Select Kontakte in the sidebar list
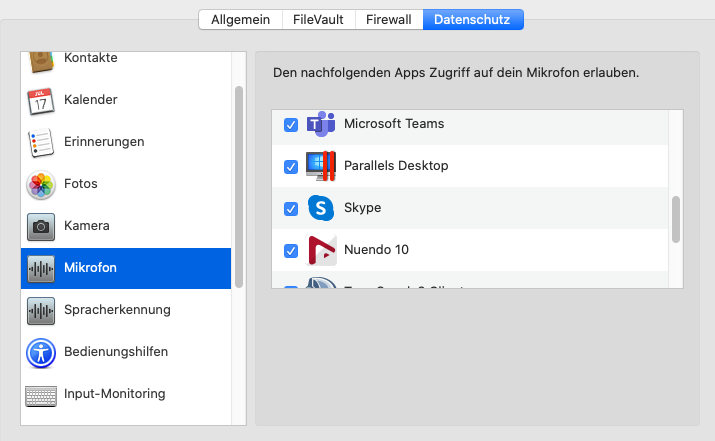This screenshot has width=715, height=441. pyautogui.click(x=126, y=62)
